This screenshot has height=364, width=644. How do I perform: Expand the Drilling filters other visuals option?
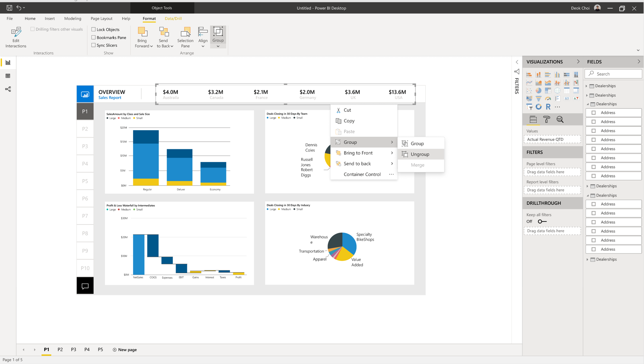click(x=33, y=29)
